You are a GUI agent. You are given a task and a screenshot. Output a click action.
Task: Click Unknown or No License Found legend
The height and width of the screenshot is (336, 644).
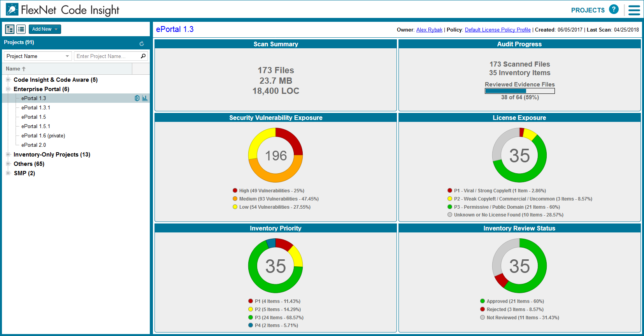point(505,215)
